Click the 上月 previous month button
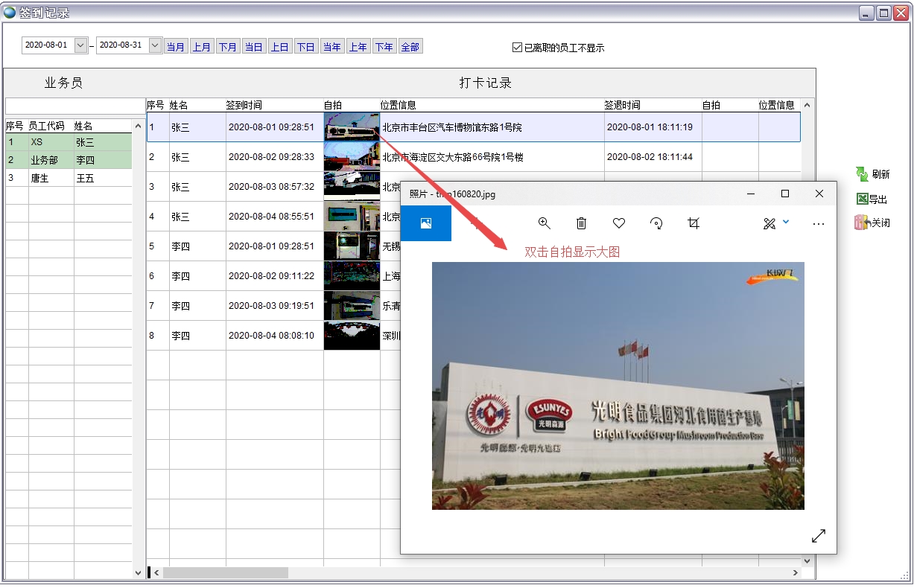 click(202, 47)
